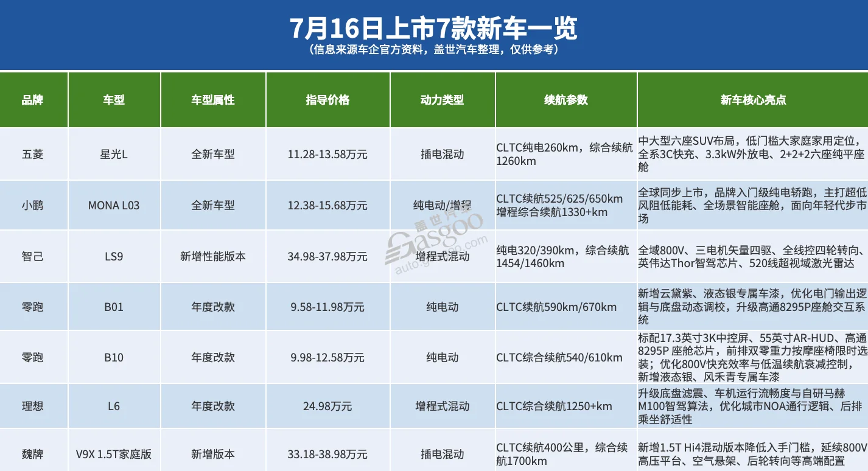
Task: Click the range cell with 525/625/650km
Action: click(566, 205)
